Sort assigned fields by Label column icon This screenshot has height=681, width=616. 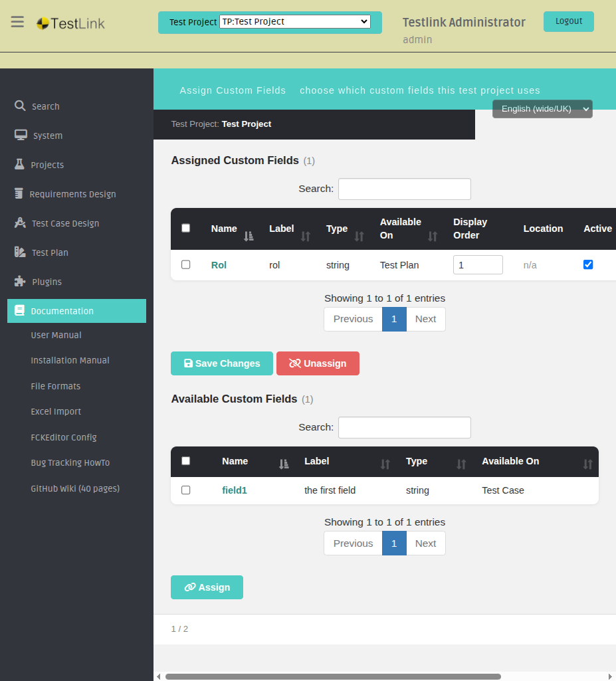point(306,237)
